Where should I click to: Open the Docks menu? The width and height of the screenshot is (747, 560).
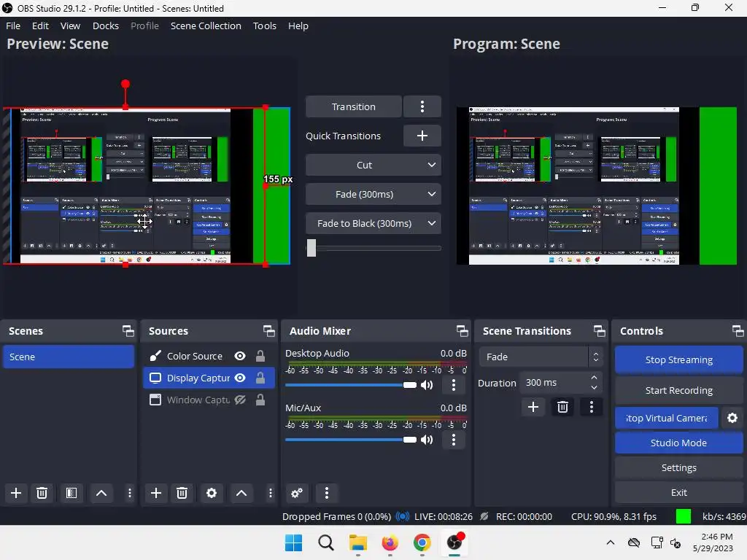[106, 26]
